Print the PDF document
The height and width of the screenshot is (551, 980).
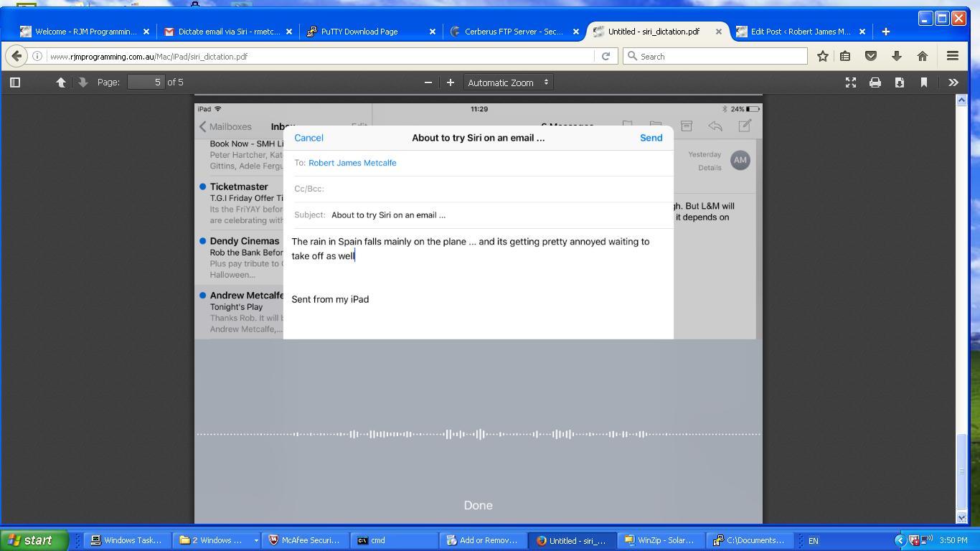(x=875, y=83)
